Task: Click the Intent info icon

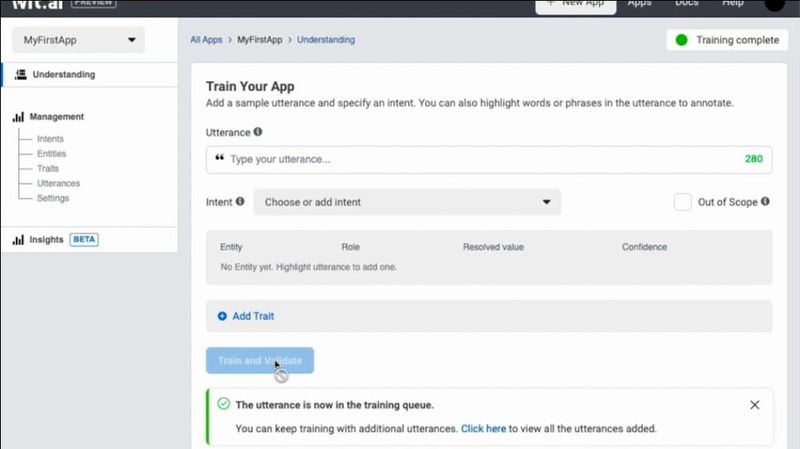Action: point(240,201)
